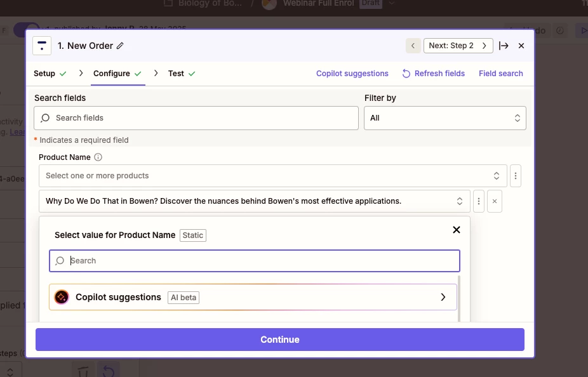This screenshot has width=588, height=377.
Task: Close the Select value popup
Action: (x=457, y=230)
